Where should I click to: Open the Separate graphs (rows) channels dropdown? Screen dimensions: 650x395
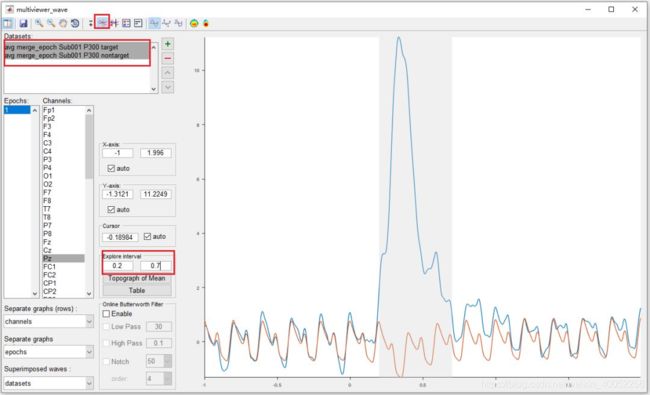click(x=49, y=321)
